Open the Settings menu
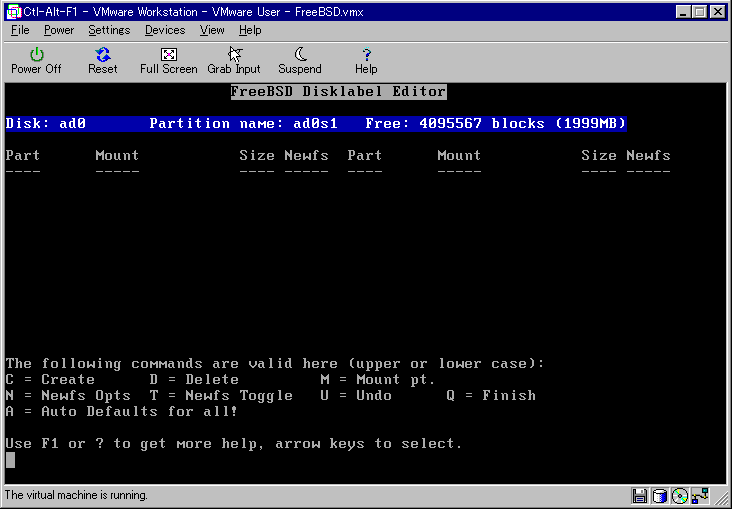 click(109, 30)
